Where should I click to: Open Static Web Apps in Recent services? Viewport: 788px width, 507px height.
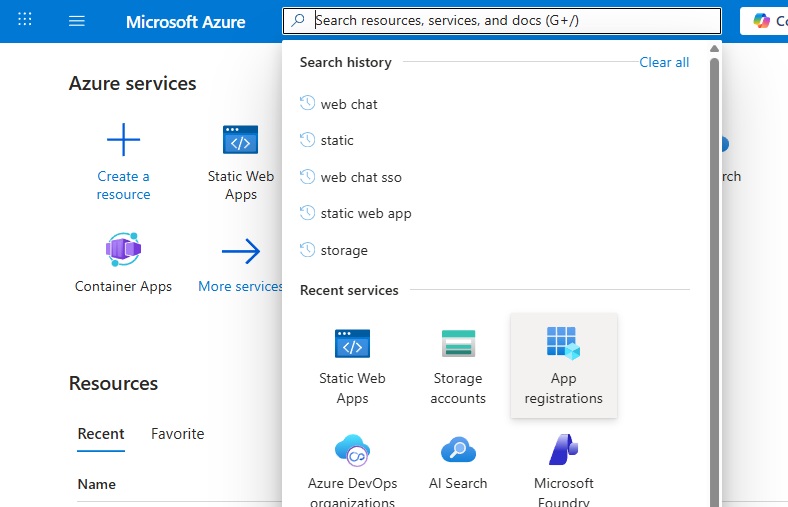352,366
